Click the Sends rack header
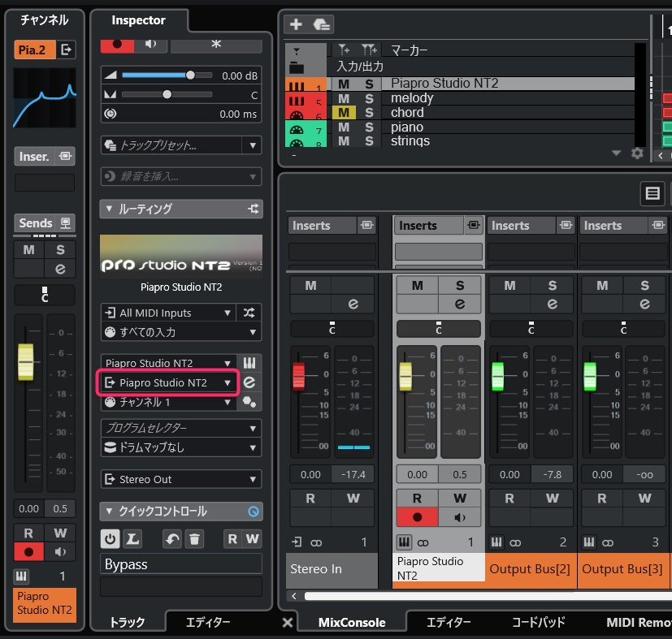Viewport: 672px width, 639px height. click(36, 222)
